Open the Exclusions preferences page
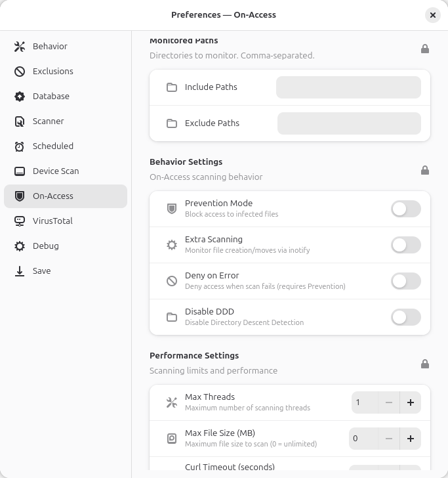448x478 pixels. tap(66, 72)
